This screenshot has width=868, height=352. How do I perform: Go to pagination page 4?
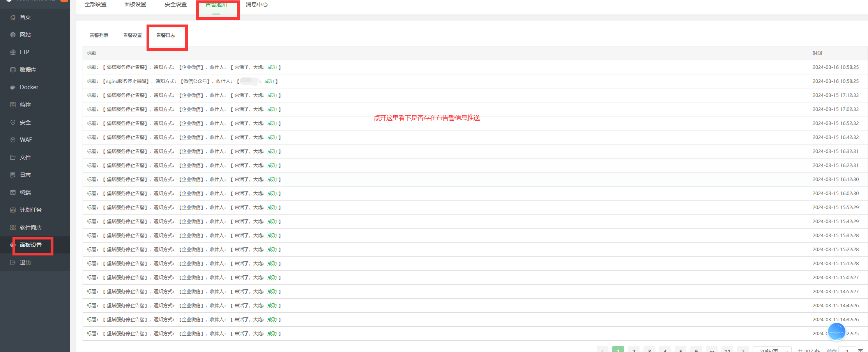(x=665, y=350)
